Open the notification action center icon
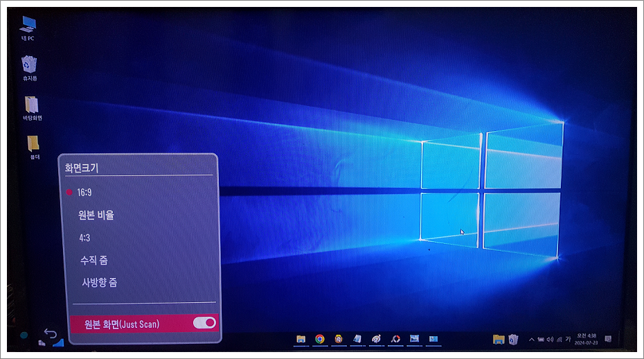The width and height of the screenshot is (644, 359). [608, 340]
